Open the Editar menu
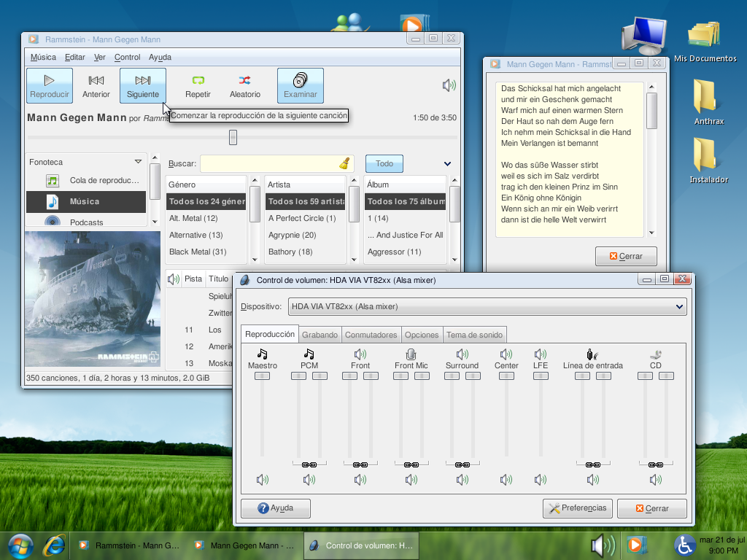This screenshot has height=560, width=747. coord(75,57)
